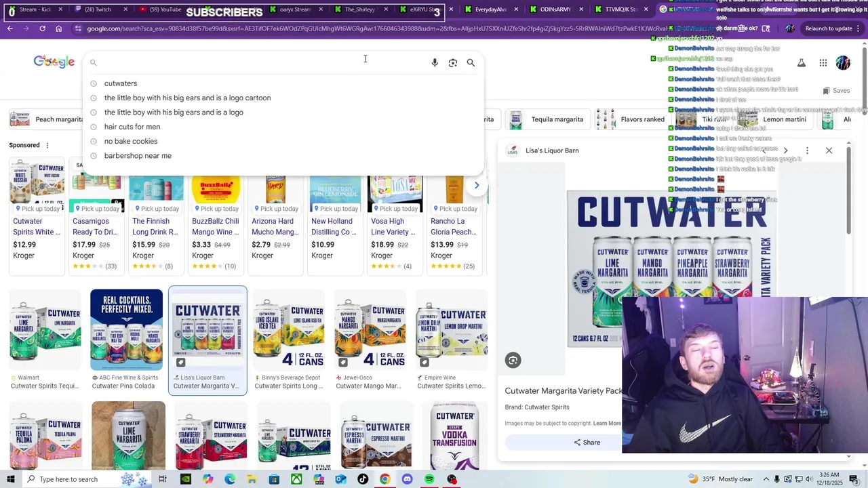The height and width of the screenshot is (488, 868).
Task: Show hidden system tray icons
Action: [765, 479]
